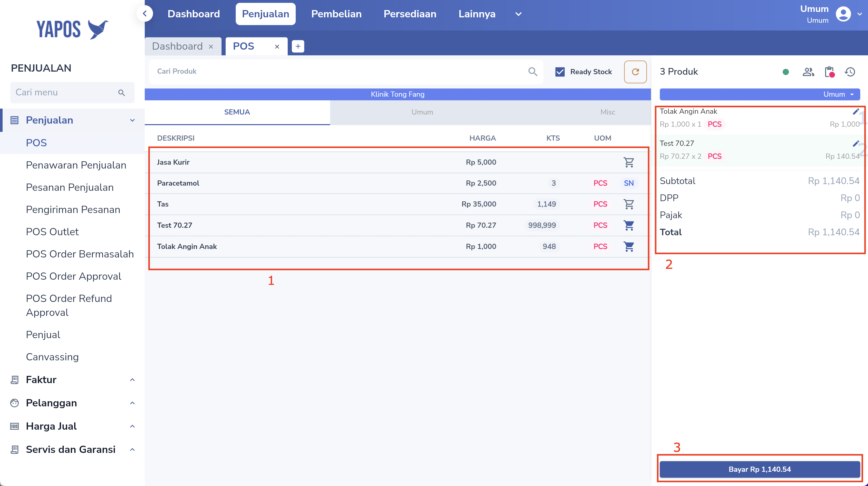Viewport: 868px width, 486px height.
Task: Open the customer people icon
Action: (808, 72)
